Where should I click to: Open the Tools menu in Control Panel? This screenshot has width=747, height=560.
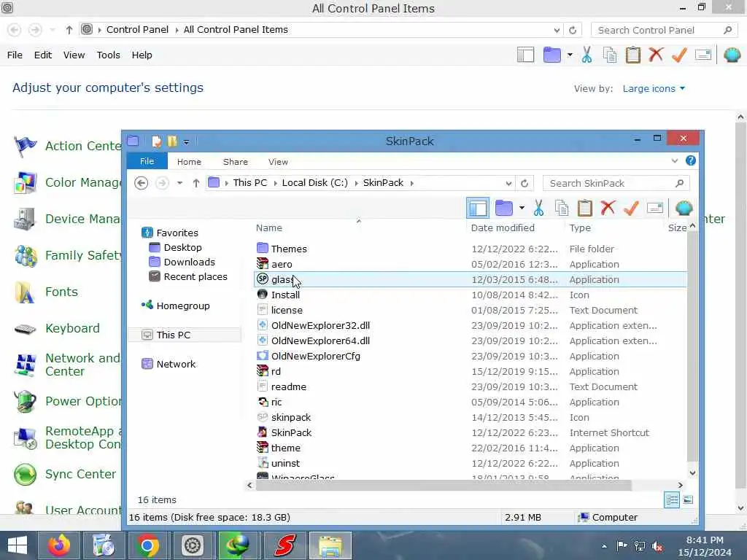tap(108, 55)
